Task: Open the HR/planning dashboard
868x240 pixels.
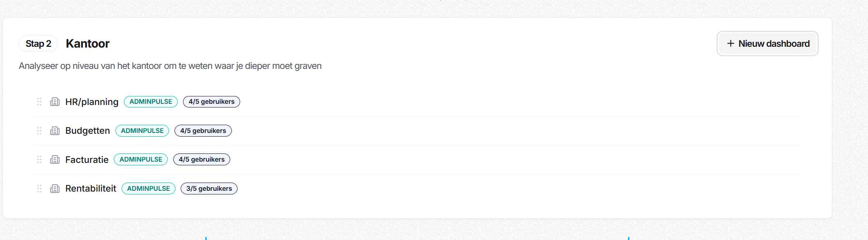Action: (x=92, y=102)
